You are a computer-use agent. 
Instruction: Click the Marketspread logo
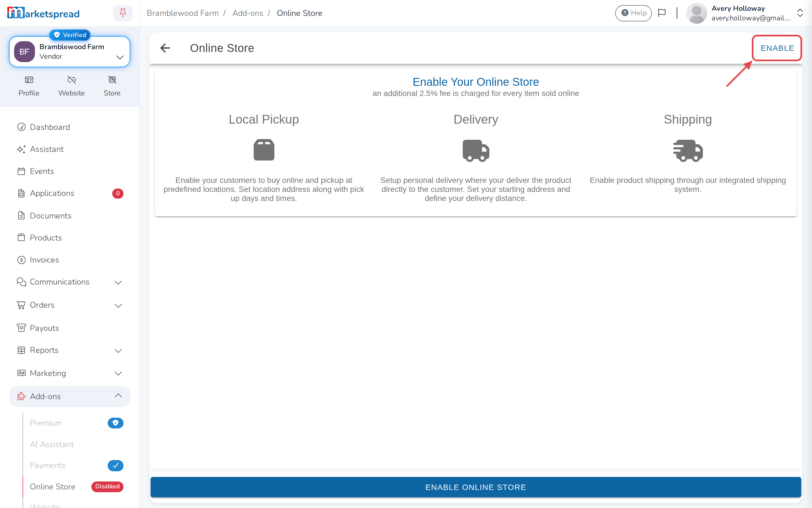pos(43,13)
